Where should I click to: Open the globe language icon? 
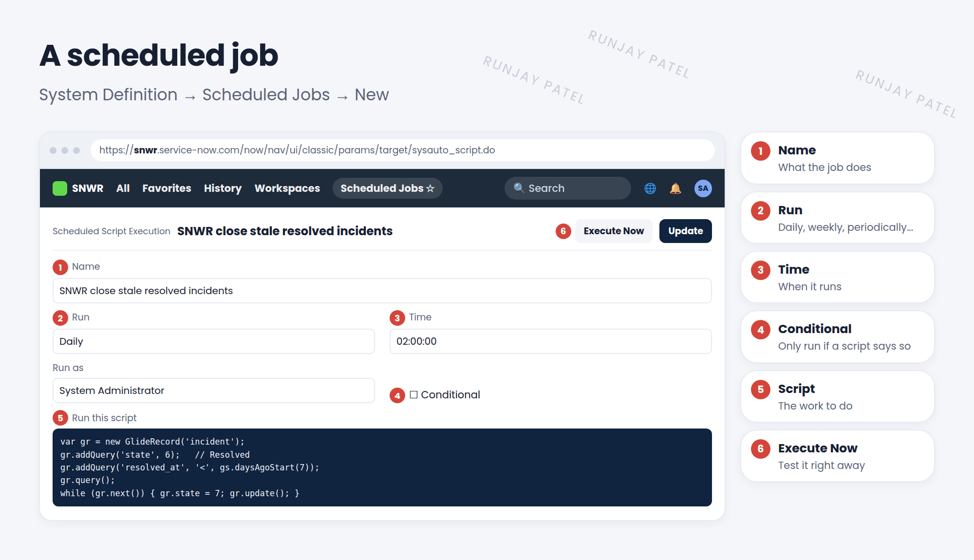(x=650, y=188)
